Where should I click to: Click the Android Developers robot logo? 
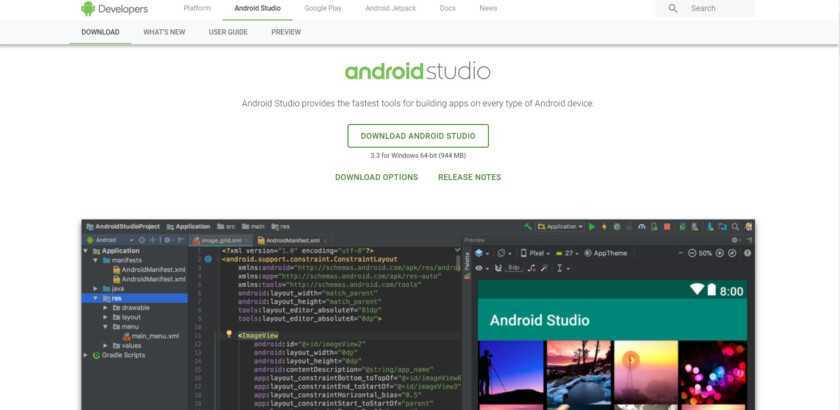[88, 8]
